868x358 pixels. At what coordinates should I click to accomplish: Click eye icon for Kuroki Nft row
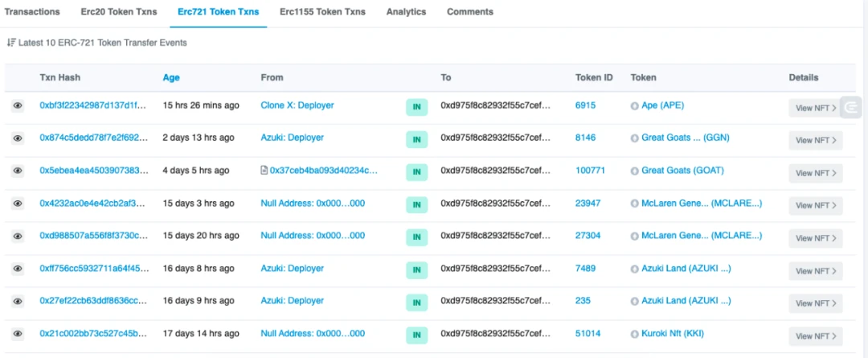(18, 334)
